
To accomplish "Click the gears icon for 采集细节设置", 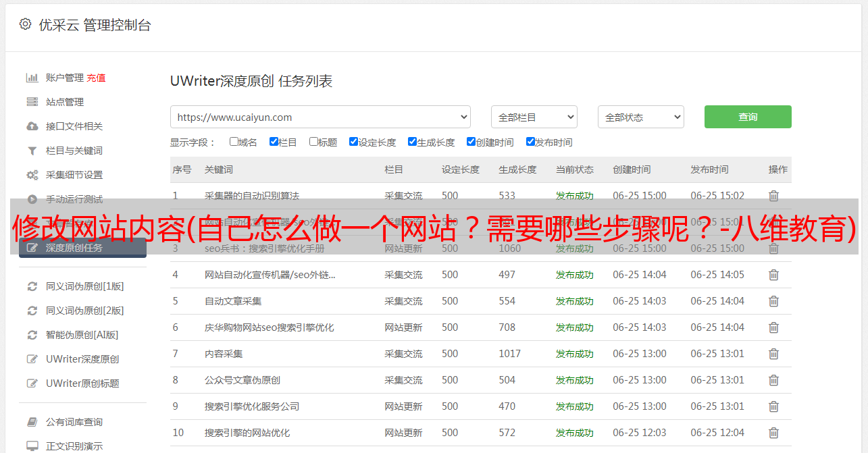I will pyautogui.click(x=32, y=175).
